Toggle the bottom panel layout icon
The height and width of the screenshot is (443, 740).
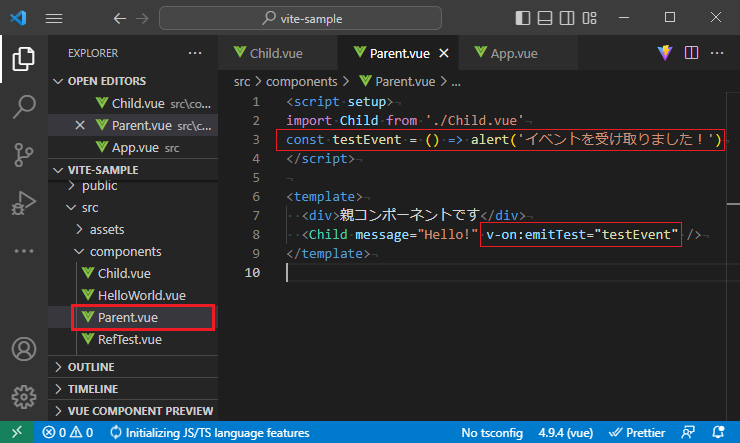[x=545, y=18]
